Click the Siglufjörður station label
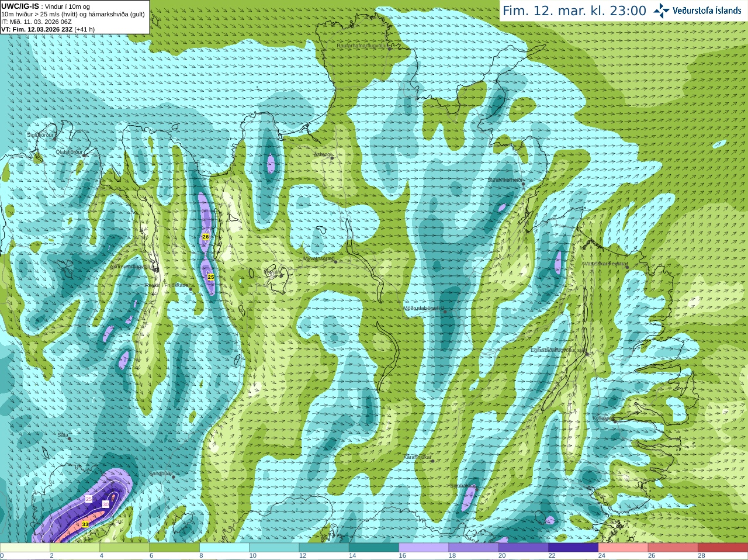The image size is (748, 560). [x=40, y=135]
